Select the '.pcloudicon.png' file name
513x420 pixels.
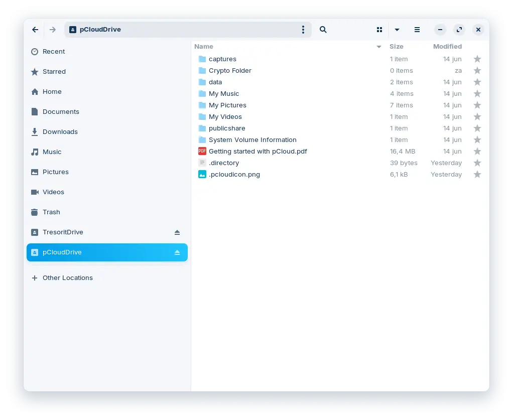coord(234,175)
